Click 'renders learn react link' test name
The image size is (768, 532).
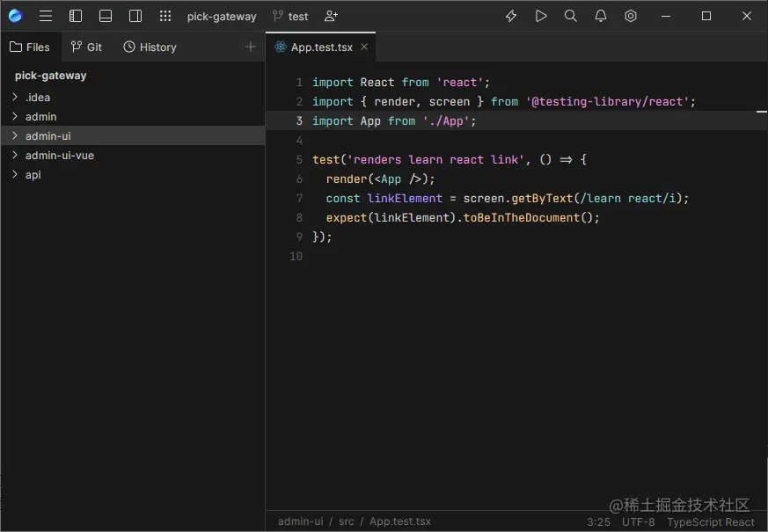(435, 159)
